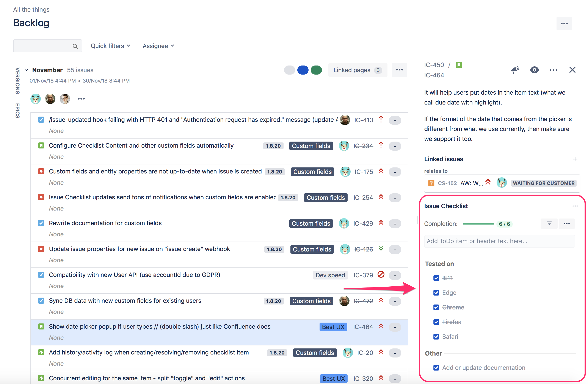Uncheck the Edge checklist item
The height and width of the screenshot is (384, 588).
[x=436, y=293]
